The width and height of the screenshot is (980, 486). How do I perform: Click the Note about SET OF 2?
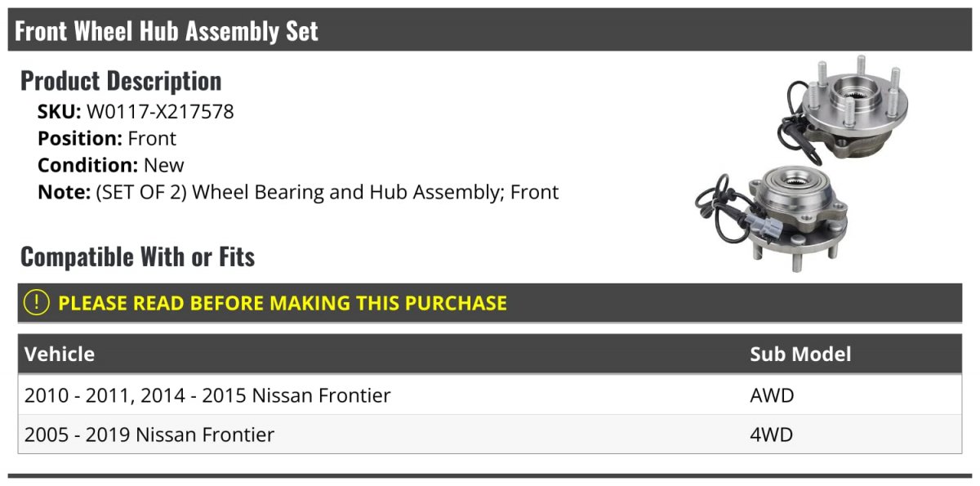pos(298,192)
